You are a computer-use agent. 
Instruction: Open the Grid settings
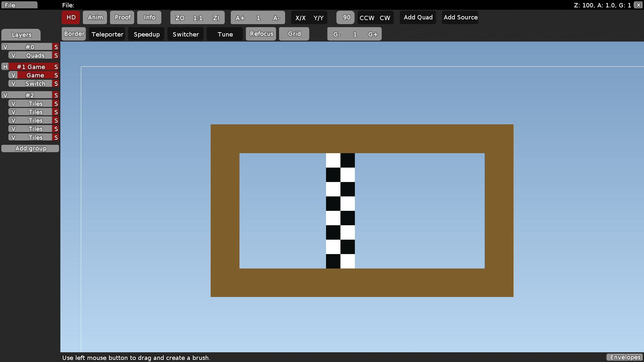coord(294,34)
